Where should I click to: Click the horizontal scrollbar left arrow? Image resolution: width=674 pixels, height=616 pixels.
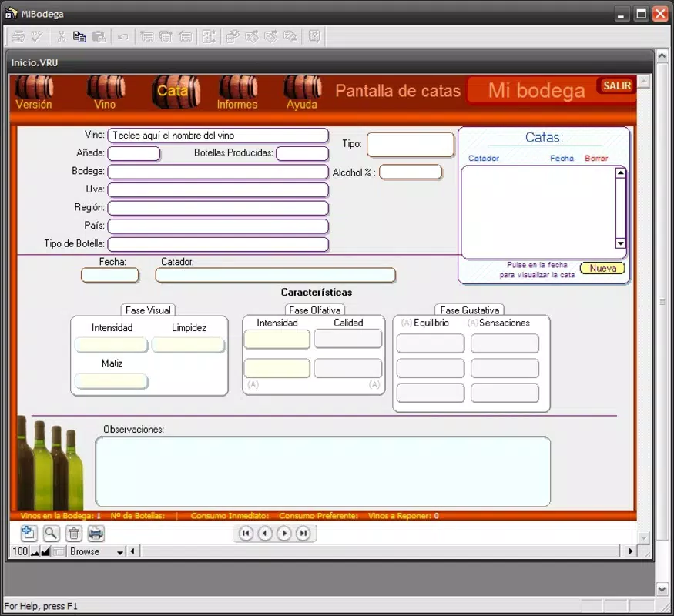pos(132,551)
